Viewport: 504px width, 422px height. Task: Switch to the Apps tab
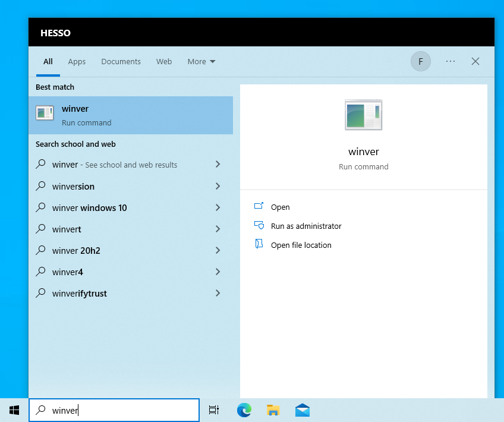tap(77, 61)
